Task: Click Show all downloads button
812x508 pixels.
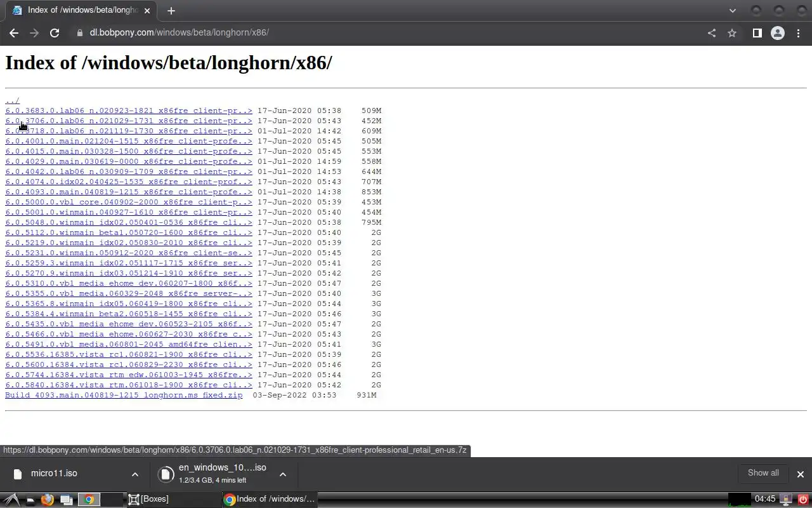Action: coord(763,473)
